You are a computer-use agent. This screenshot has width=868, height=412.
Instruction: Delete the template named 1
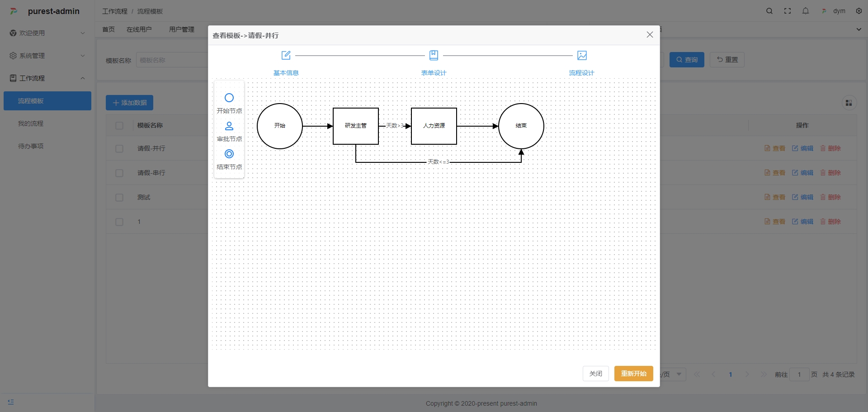tap(830, 222)
